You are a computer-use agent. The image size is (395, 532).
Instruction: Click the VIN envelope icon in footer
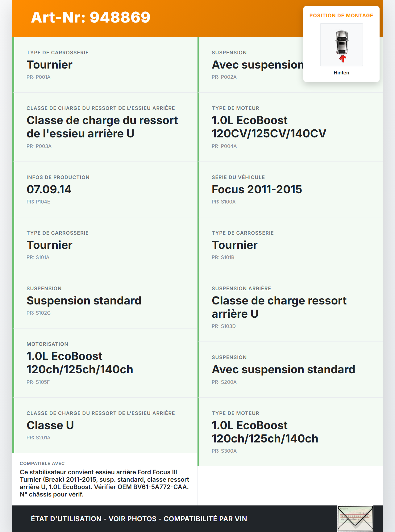point(355,518)
